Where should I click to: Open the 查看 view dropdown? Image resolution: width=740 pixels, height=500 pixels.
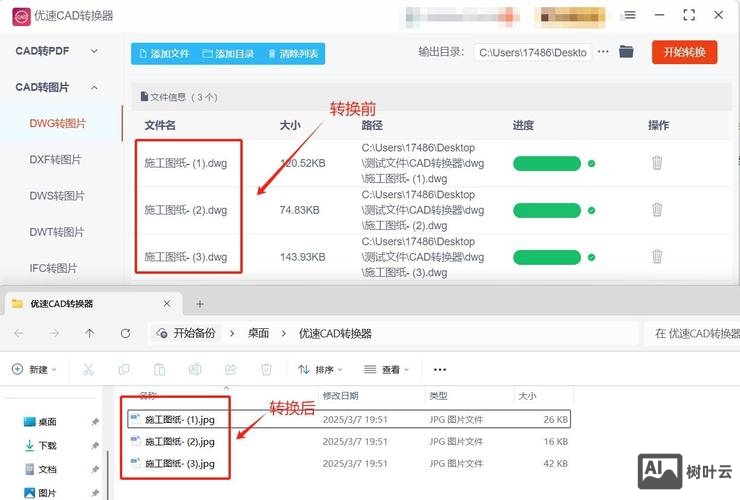[387, 369]
